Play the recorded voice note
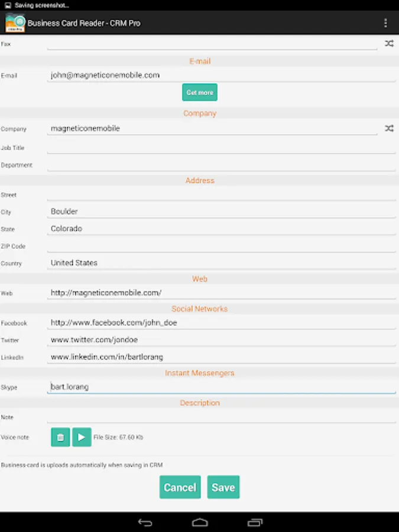 click(x=82, y=437)
